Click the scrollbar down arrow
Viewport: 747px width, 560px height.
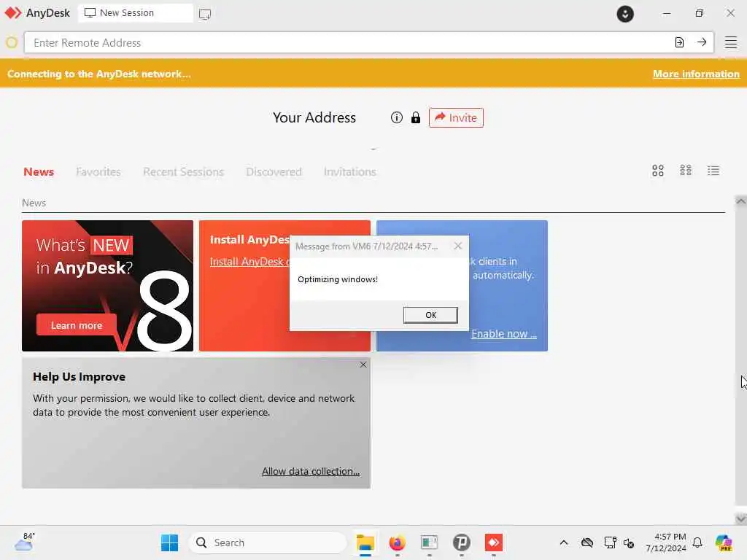740,518
